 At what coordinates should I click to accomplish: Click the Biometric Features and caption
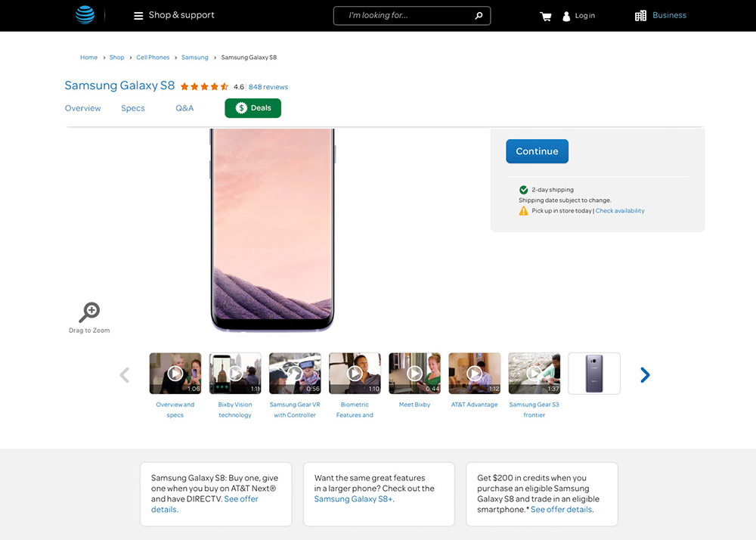pos(355,410)
